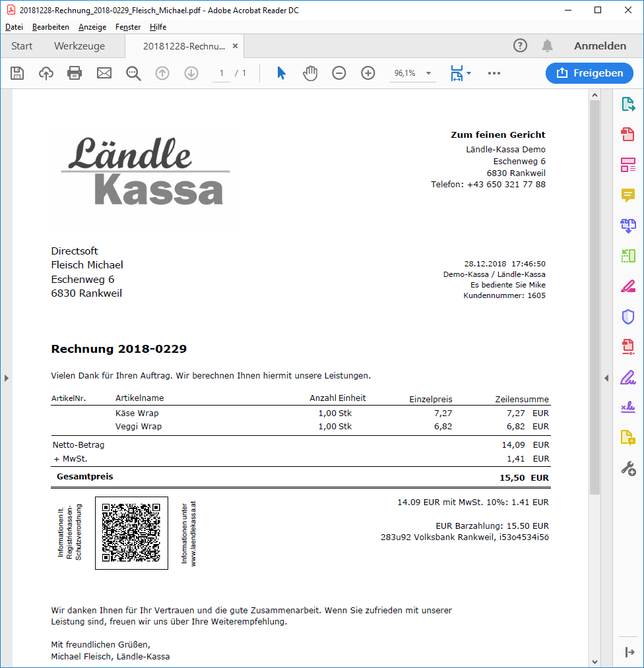The height and width of the screenshot is (668, 644).
Task: Click the vertical scrollbar thumb
Action: (x=595, y=297)
